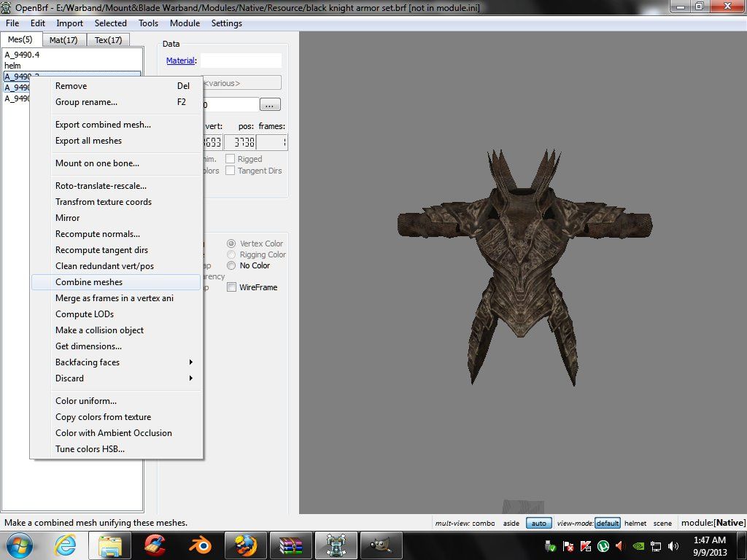This screenshot has width=747, height=560.
Task: Open Windows Explorer folder icon
Action: [110, 545]
